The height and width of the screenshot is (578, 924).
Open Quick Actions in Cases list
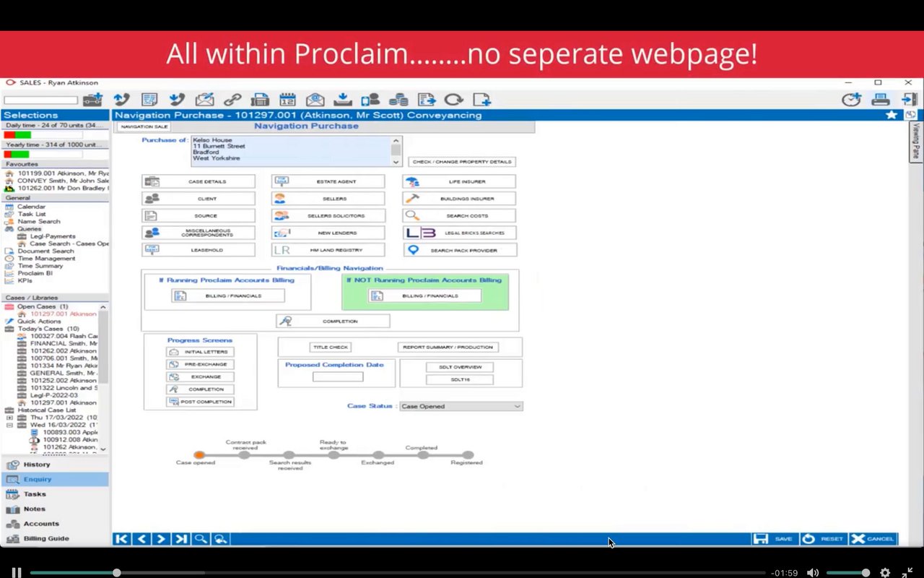coord(39,322)
